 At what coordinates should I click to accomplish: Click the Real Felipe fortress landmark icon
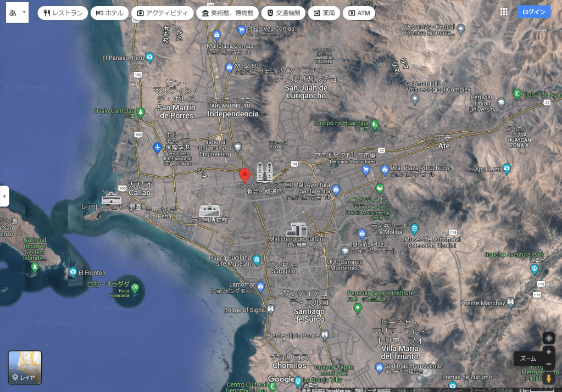(x=110, y=199)
